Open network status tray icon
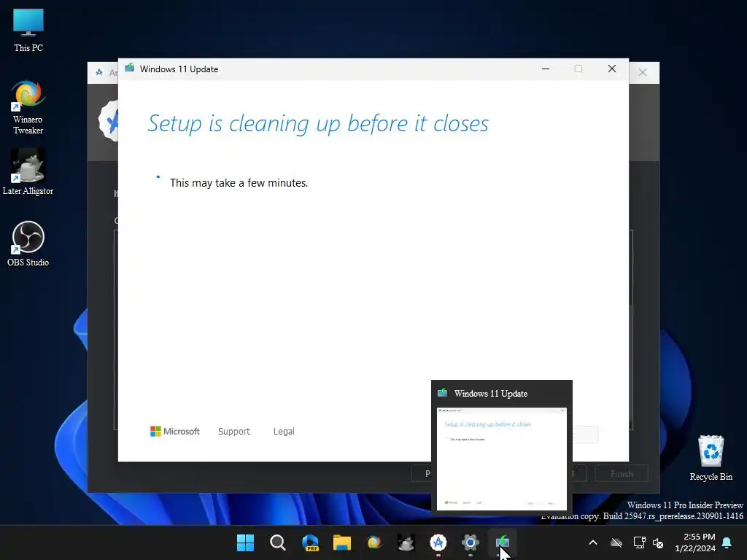 pos(639,542)
